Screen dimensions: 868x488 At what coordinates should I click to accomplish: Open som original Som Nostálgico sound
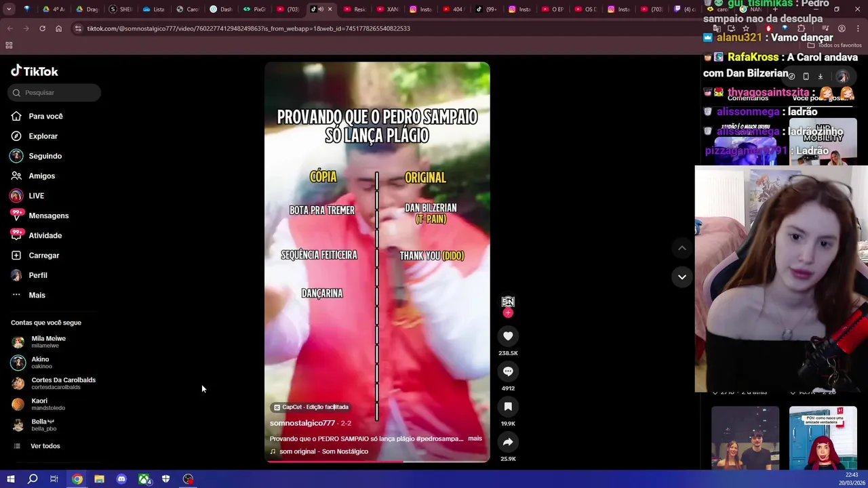tap(319, 451)
